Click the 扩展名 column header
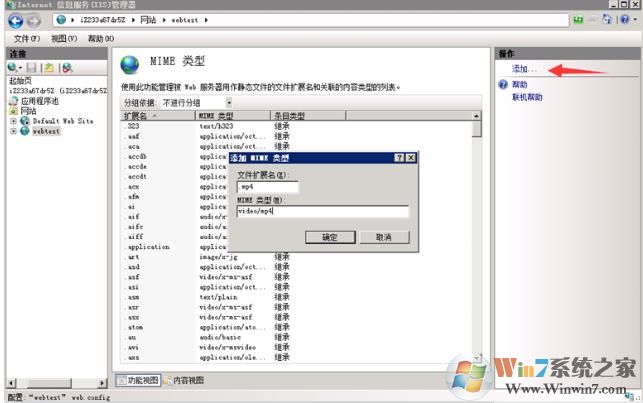643x403 pixels. coord(158,116)
